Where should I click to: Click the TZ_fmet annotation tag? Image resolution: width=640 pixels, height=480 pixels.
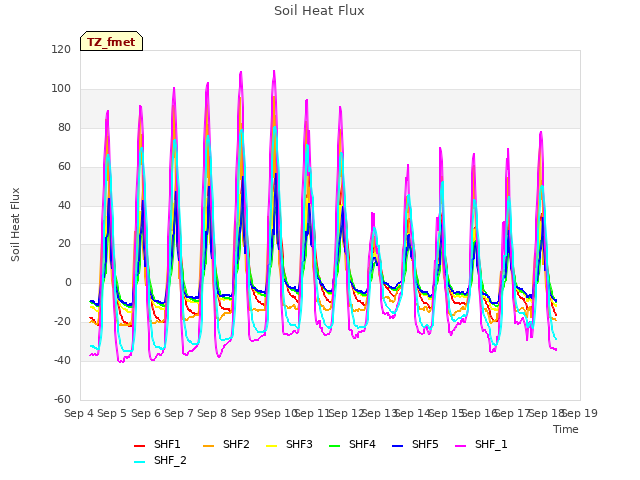[111, 42]
